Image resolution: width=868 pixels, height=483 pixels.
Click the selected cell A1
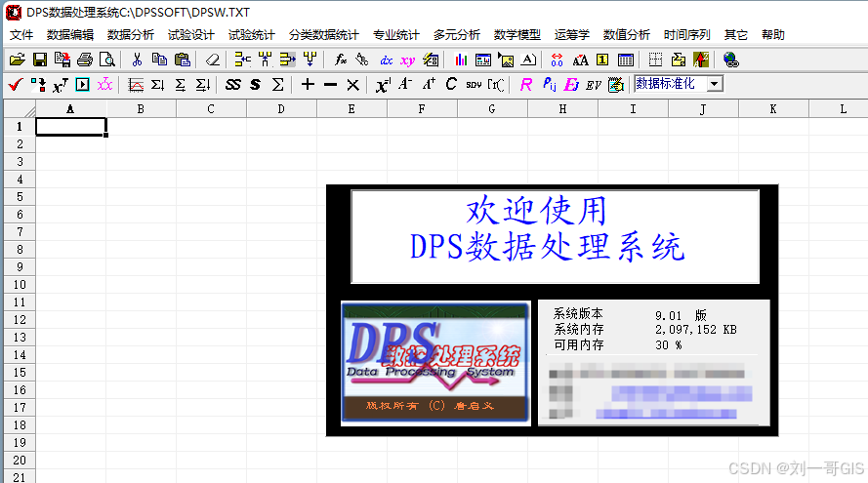click(71, 127)
